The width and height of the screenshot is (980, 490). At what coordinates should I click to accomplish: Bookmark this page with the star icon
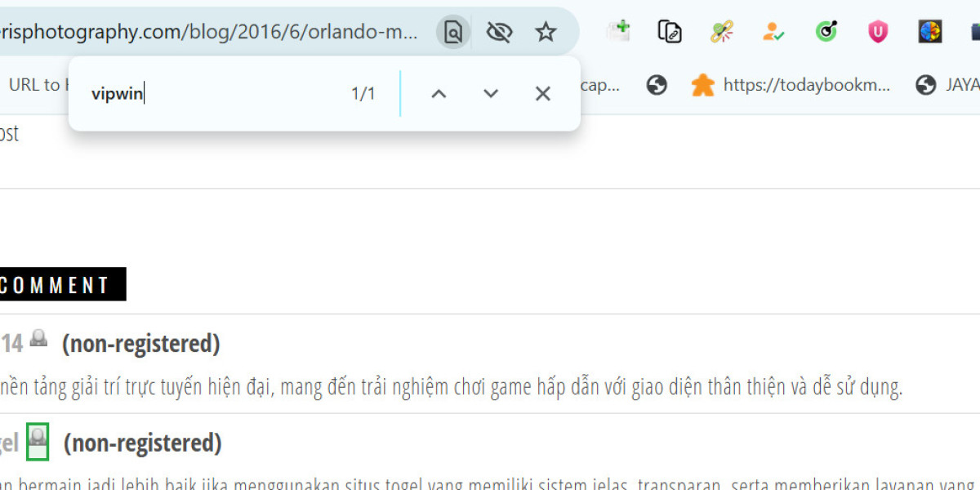click(x=546, y=33)
